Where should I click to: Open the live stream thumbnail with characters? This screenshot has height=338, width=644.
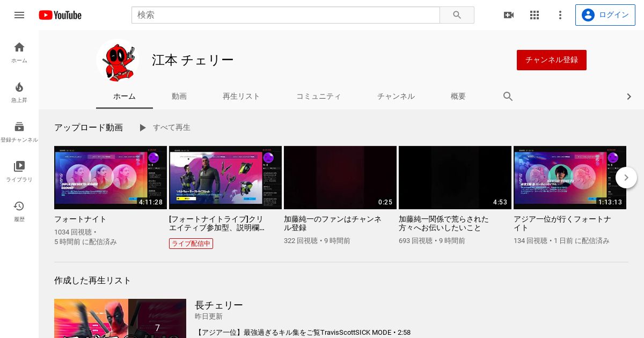tap(225, 178)
